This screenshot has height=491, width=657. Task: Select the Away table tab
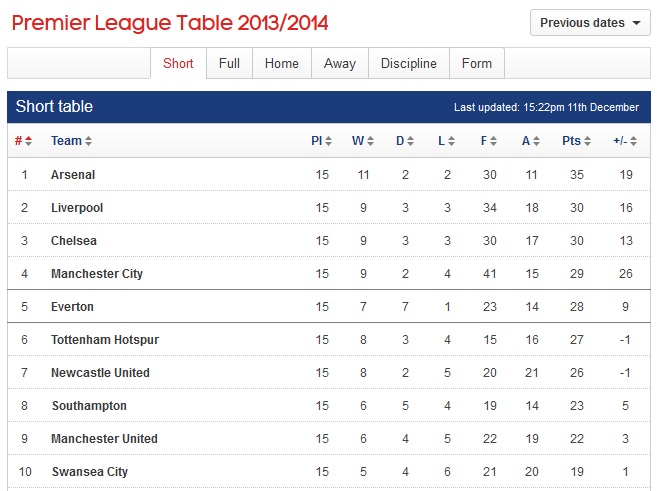pos(340,63)
